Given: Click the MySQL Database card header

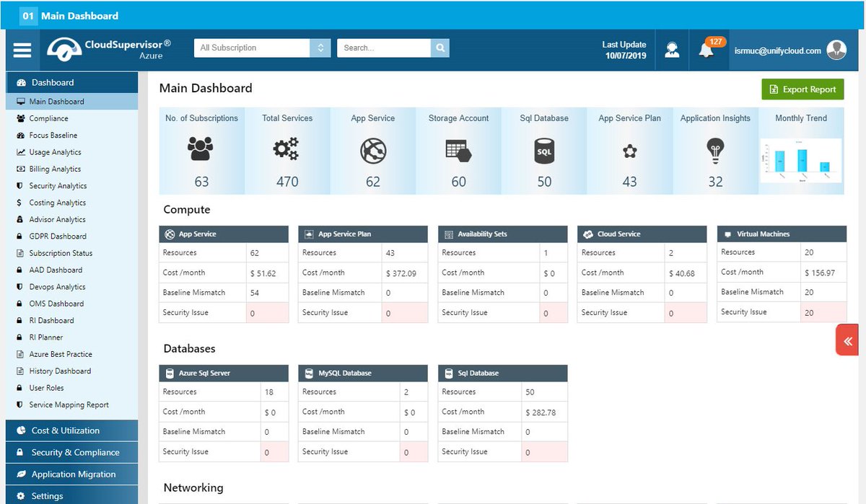Looking at the screenshot, I should (x=363, y=373).
